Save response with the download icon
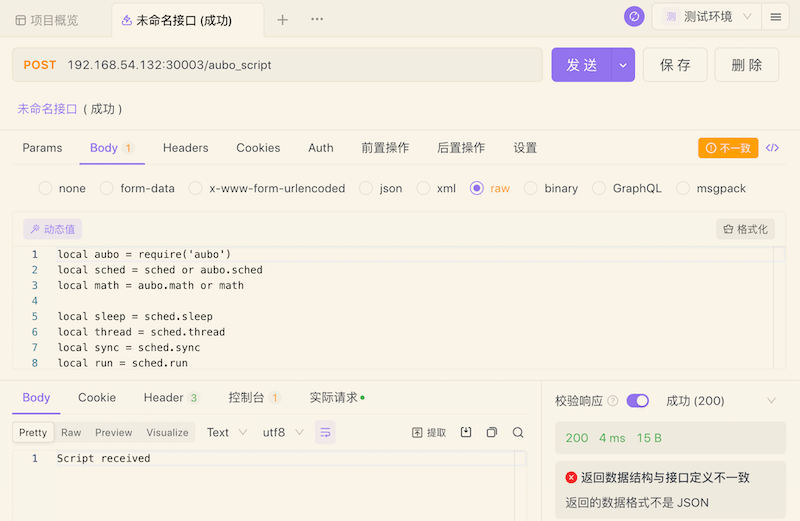 coord(466,432)
